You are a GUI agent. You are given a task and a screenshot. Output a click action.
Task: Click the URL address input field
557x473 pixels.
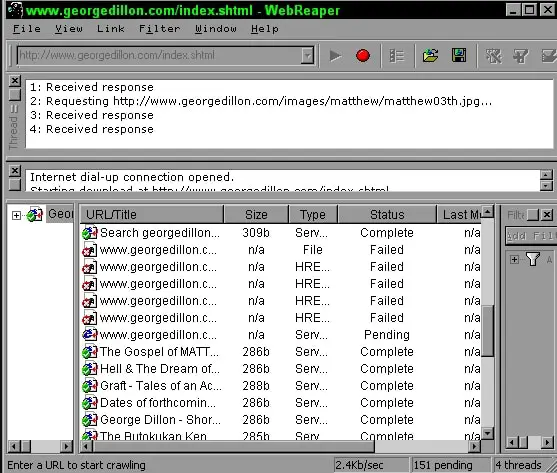(159, 55)
